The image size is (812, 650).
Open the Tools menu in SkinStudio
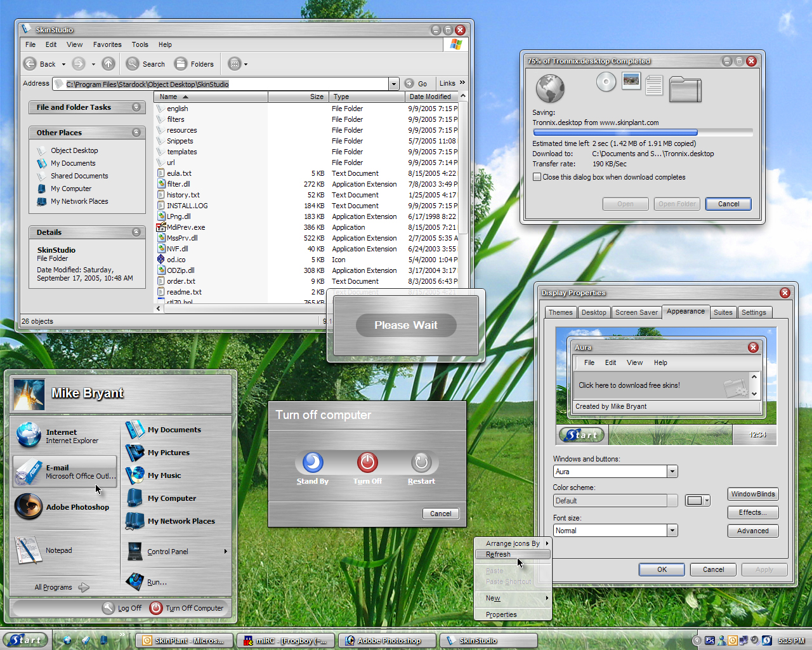click(x=140, y=44)
